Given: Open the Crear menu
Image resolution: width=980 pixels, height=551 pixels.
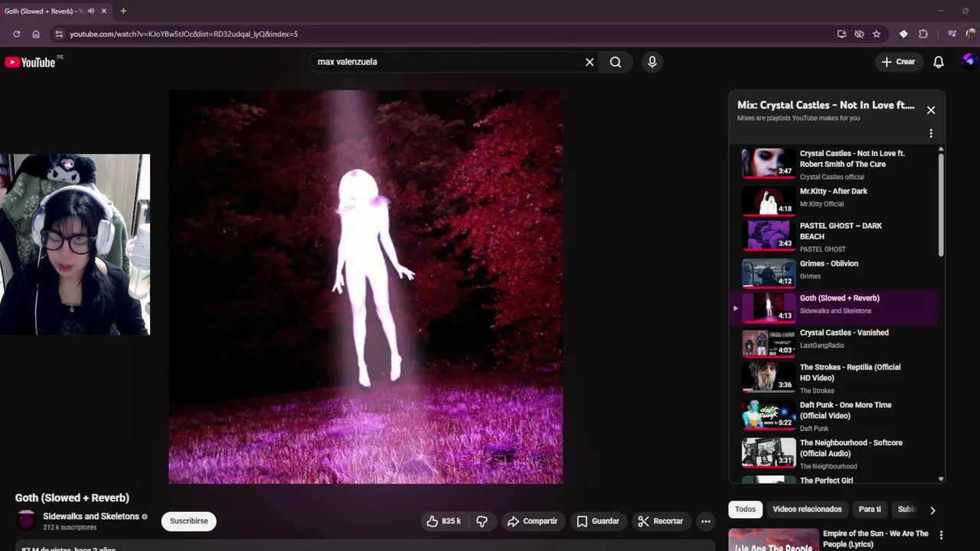Looking at the screenshot, I should tap(899, 62).
